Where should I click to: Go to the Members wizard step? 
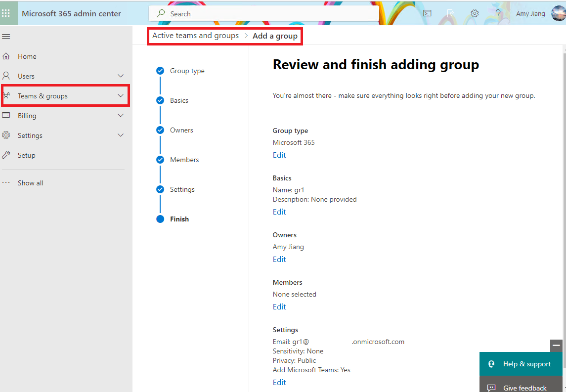184,160
